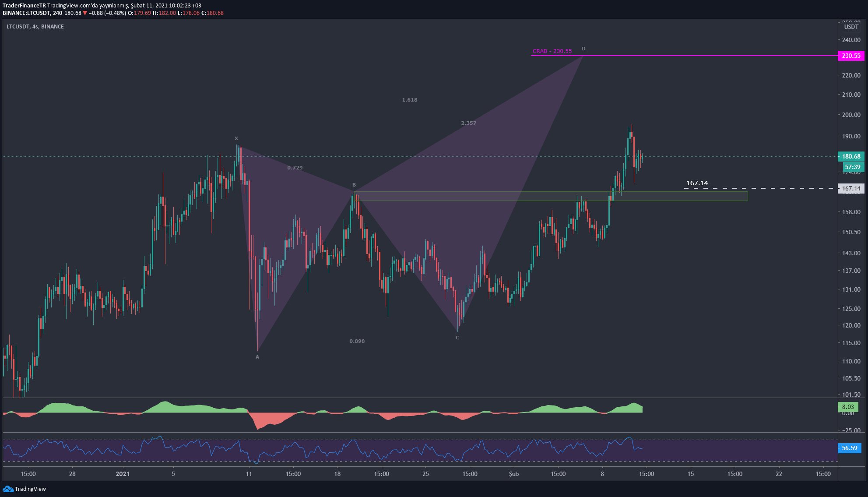Click the 240.00 price axis label
868x497 pixels.
[x=851, y=40]
